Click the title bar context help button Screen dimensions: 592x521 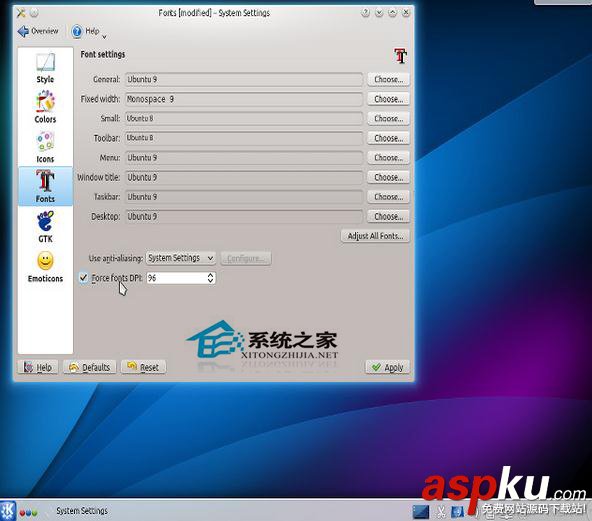pos(365,13)
